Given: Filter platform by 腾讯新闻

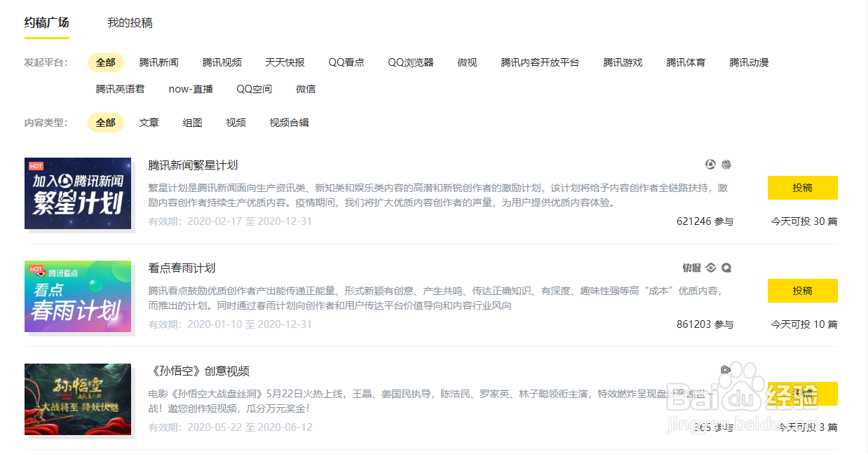Looking at the screenshot, I should 158,62.
